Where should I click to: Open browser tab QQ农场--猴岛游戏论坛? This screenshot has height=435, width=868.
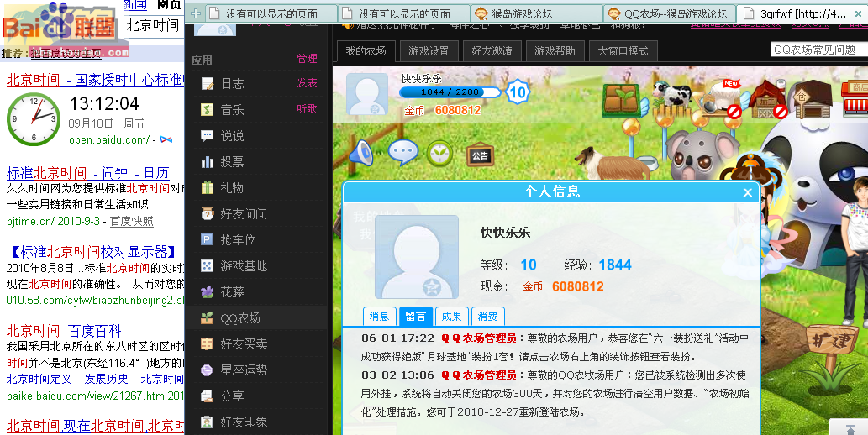(x=670, y=13)
